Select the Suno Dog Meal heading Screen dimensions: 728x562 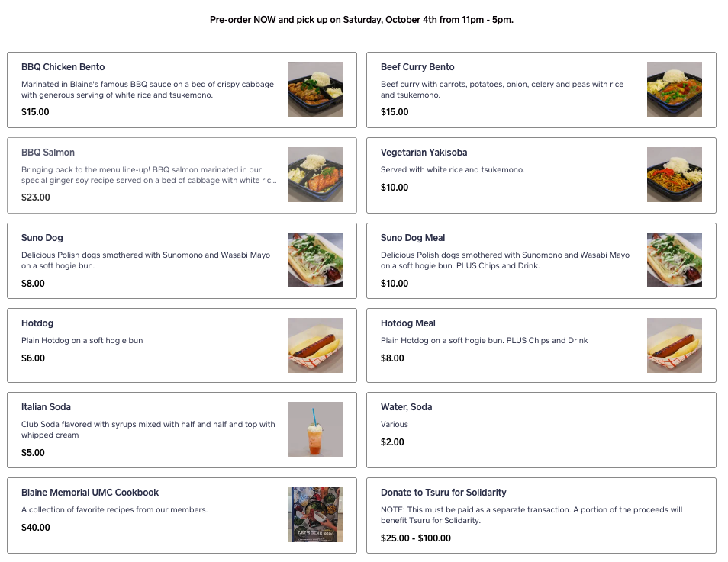pos(413,238)
